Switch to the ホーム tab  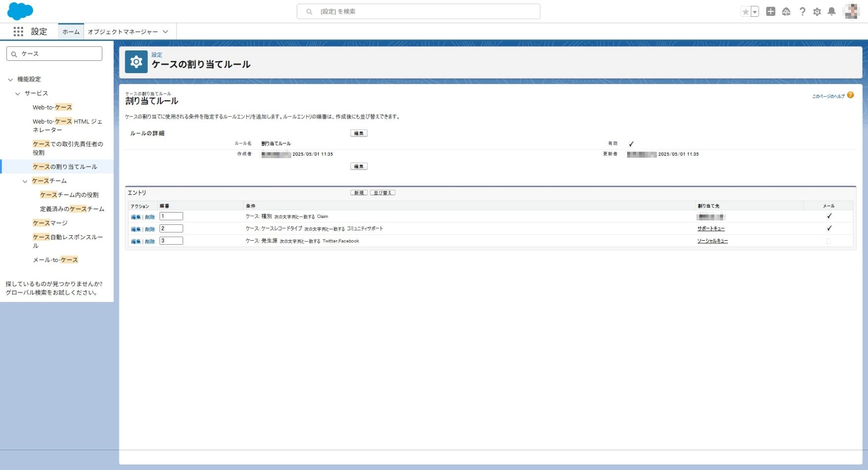point(71,32)
